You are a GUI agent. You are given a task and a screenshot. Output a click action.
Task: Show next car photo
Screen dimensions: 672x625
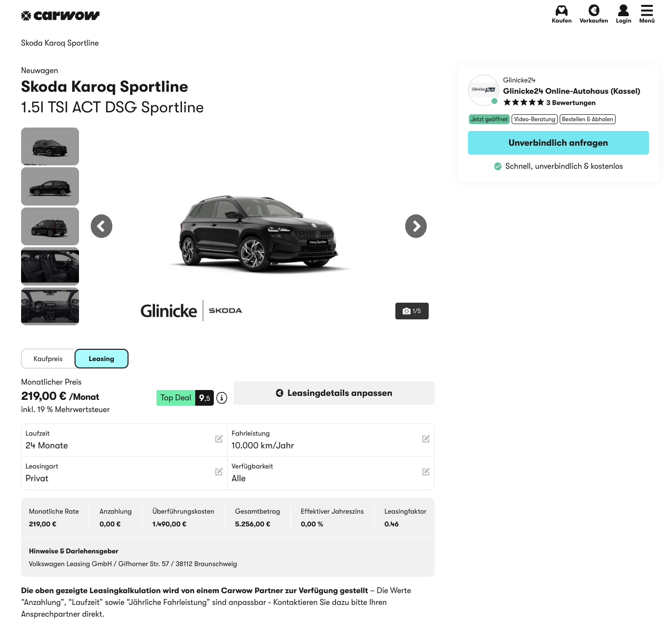416,226
